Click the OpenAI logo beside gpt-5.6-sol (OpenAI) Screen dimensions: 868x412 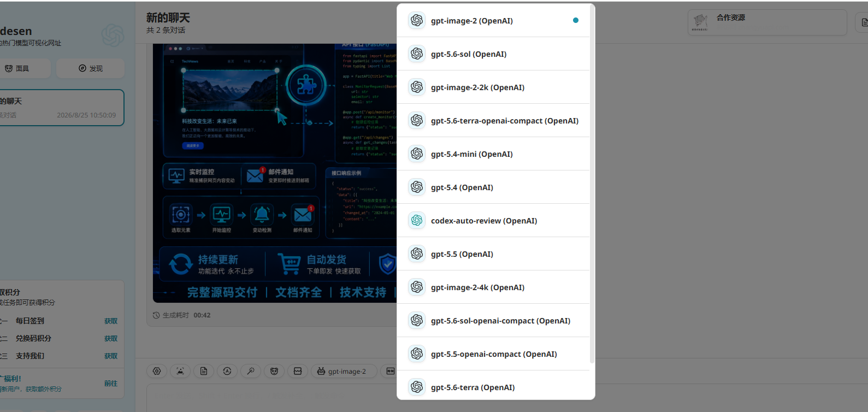point(417,54)
